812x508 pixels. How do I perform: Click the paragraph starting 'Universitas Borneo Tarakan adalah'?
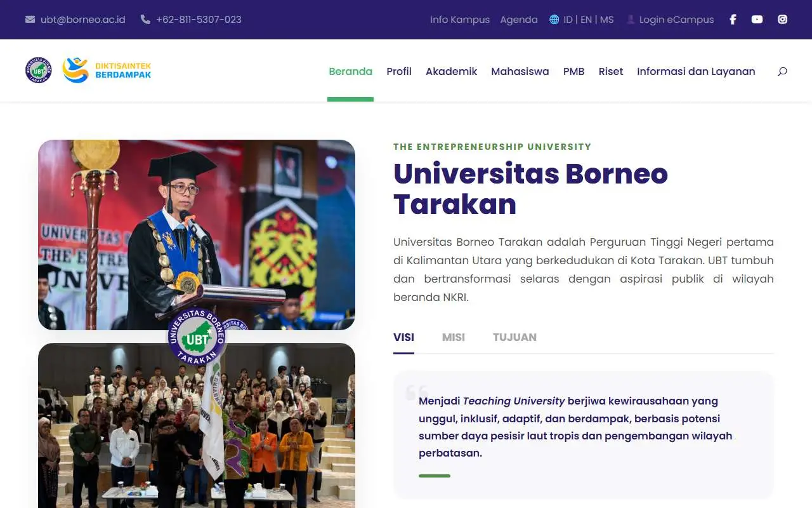pos(584,269)
